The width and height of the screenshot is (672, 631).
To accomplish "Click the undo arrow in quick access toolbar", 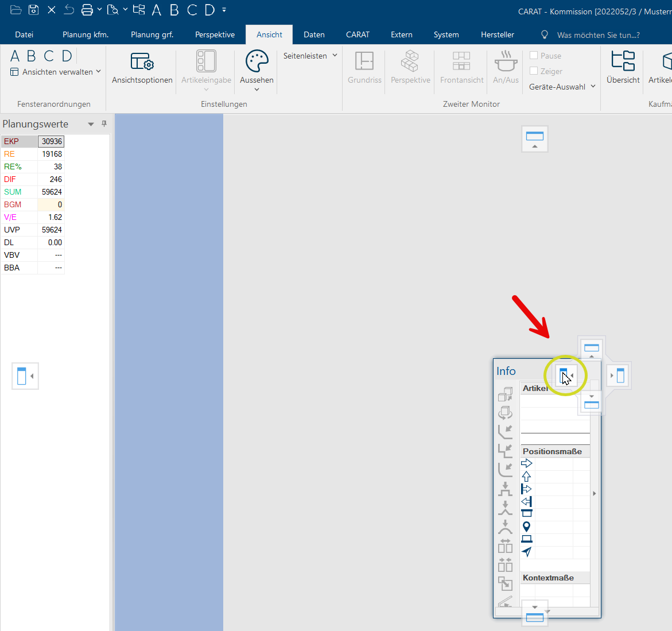I will [69, 10].
